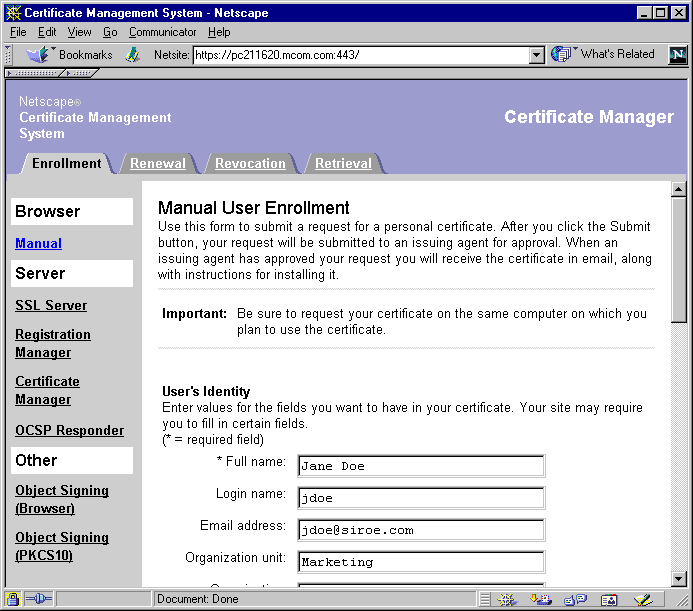Open the Registration Manager link

click(53, 344)
